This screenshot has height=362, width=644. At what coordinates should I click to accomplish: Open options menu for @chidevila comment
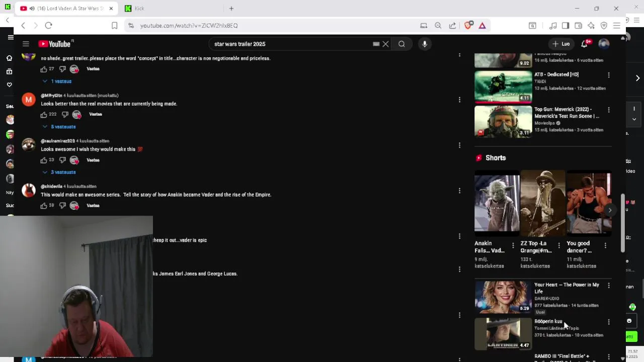459,191
